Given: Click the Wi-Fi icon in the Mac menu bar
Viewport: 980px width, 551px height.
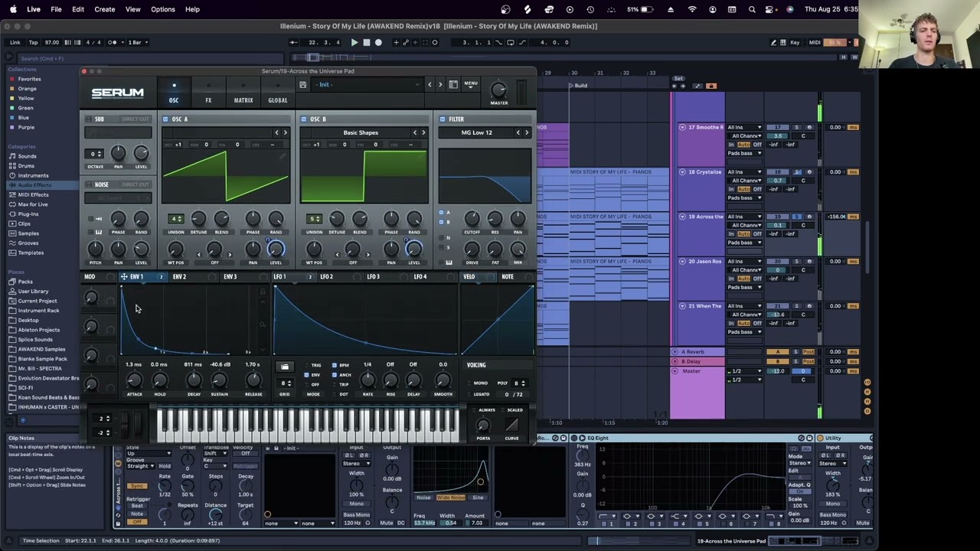Looking at the screenshot, I should pyautogui.click(x=692, y=9).
